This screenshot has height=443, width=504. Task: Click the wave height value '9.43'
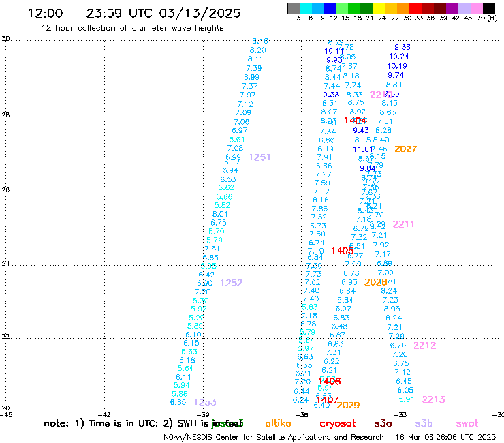click(361, 130)
